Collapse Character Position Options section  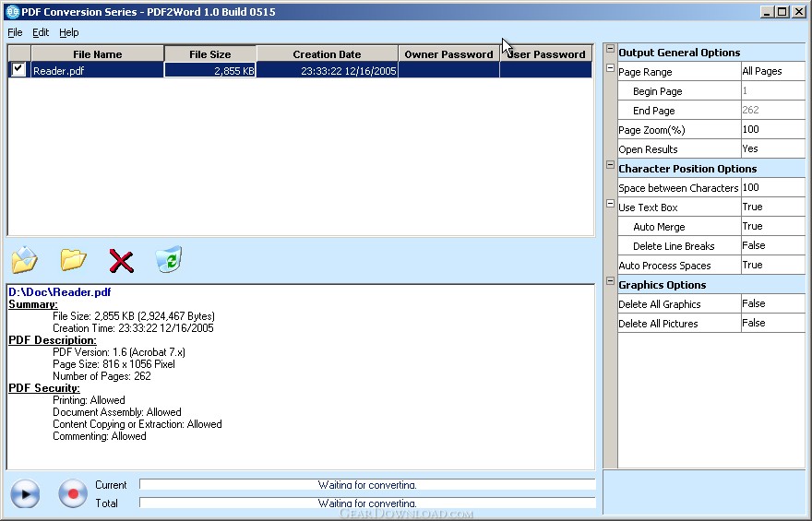pos(610,164)
